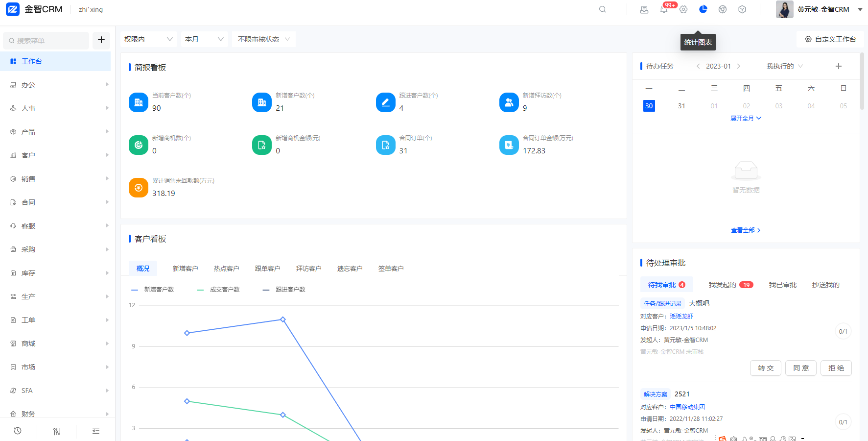Click the orange 累计销售未回款额 icon

(139, 188)
